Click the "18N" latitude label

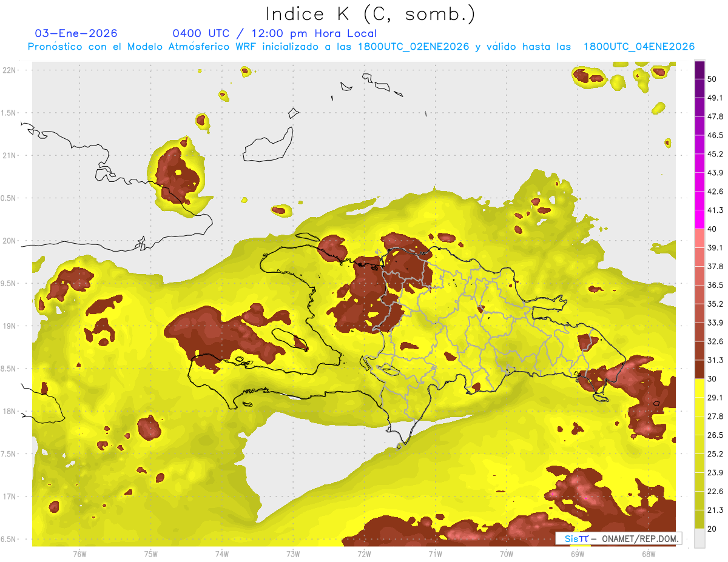coord(9,412)
